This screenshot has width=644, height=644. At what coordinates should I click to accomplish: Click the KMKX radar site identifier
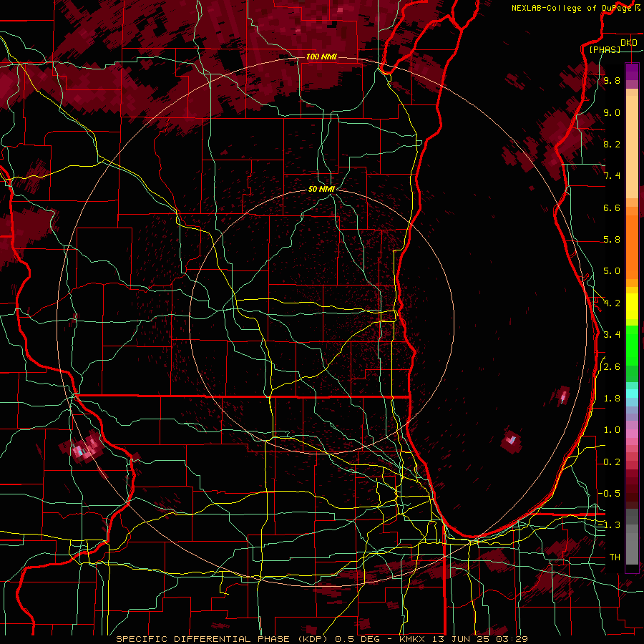point(413,639)
